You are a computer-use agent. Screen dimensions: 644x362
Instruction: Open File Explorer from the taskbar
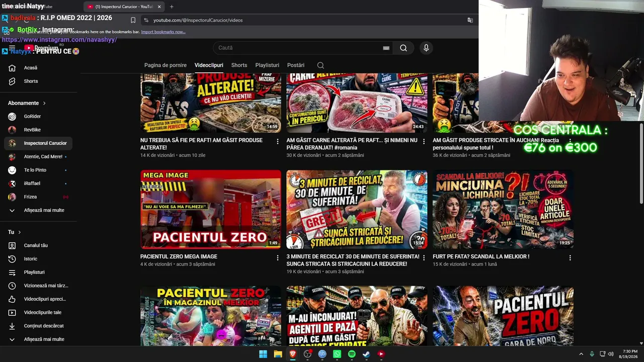click(x=278, y=354)
